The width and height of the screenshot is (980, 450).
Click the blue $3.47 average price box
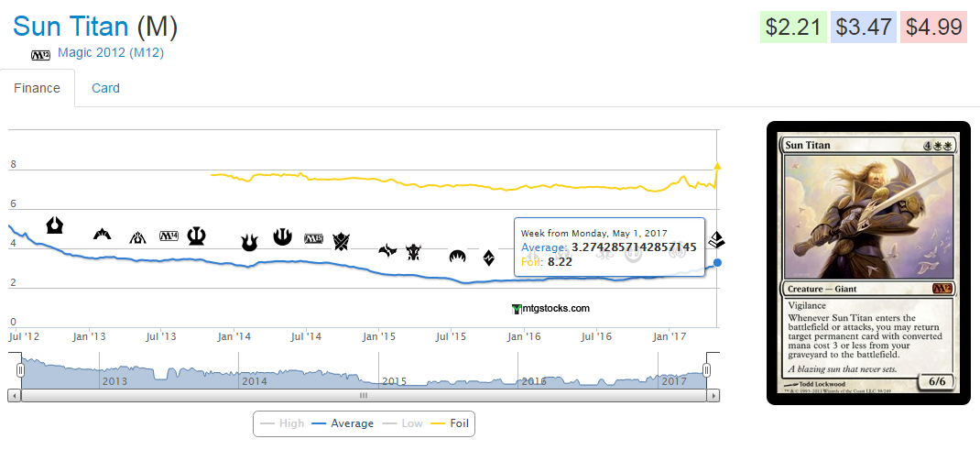pyautogui.click(x=863, y=27)
